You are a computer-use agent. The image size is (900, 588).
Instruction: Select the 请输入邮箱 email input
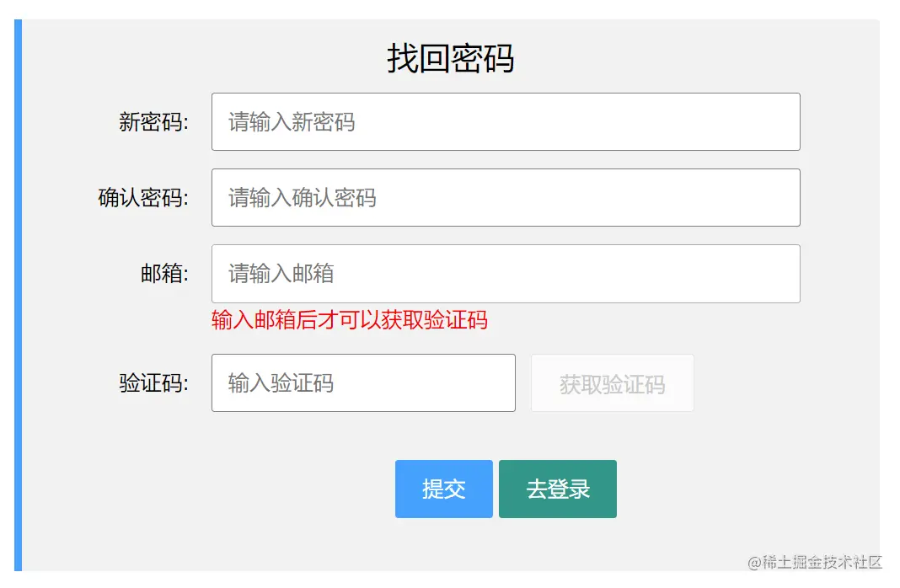[x=506, y=274]
